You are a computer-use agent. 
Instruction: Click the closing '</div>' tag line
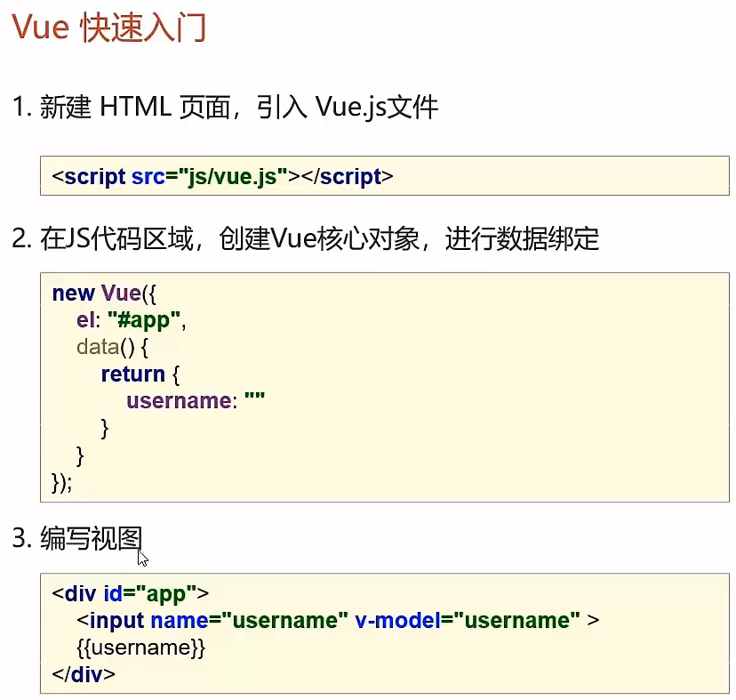click(84, 674)
